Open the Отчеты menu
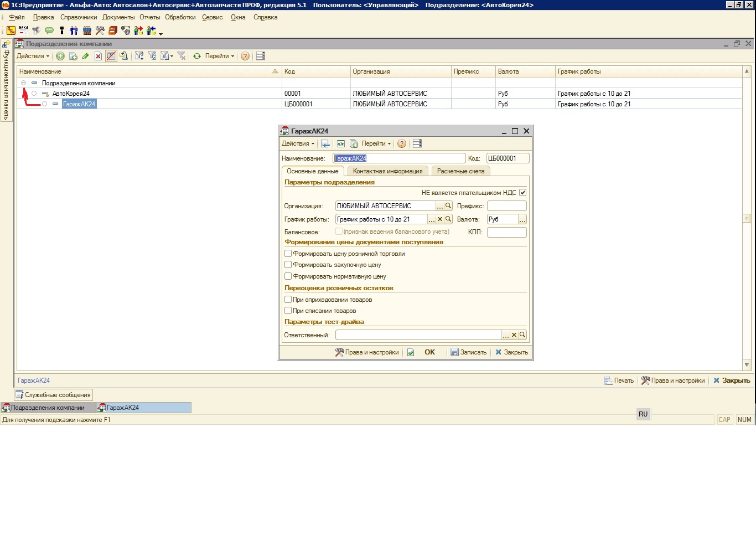756x535 pixels. [149, 17]
